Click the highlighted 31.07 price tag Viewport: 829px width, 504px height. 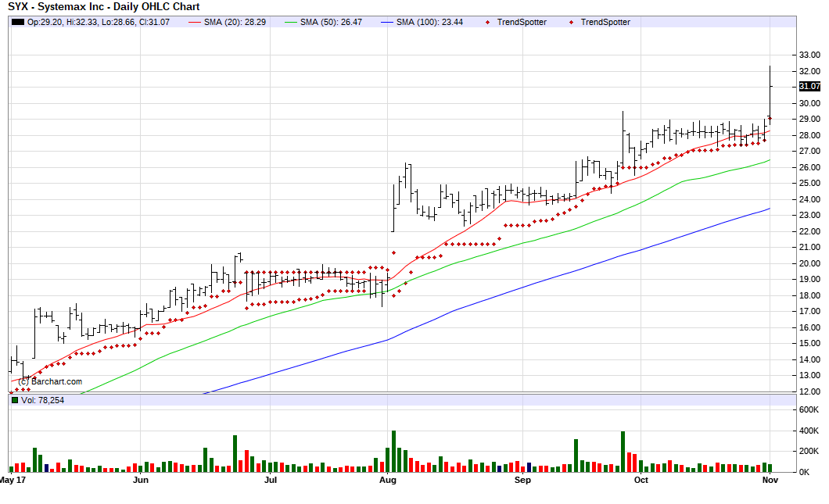coord(809,86)
